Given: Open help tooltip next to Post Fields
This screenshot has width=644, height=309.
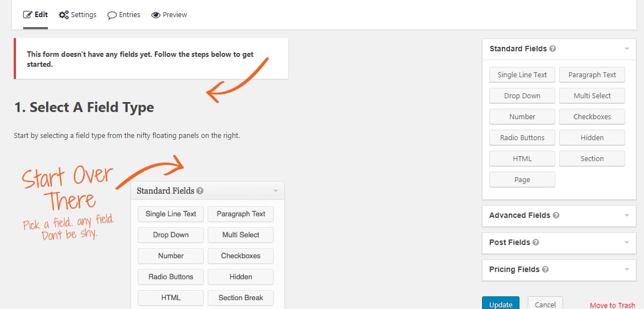Looking at the screenshot, I should click(x=535, y=242).
